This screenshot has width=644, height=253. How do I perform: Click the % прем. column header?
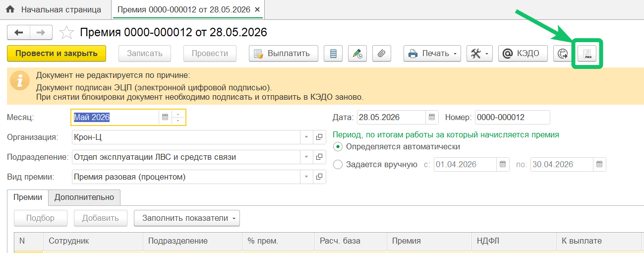[278, 241]
